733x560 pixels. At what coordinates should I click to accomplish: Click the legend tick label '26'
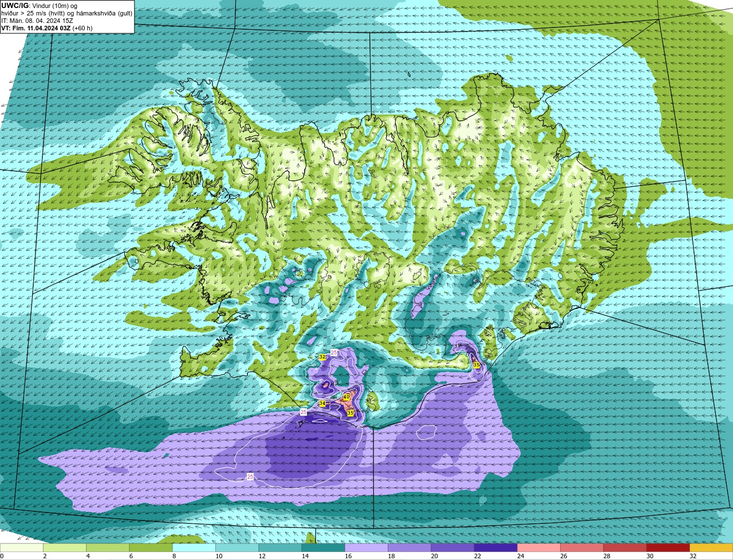click(564, 556)
